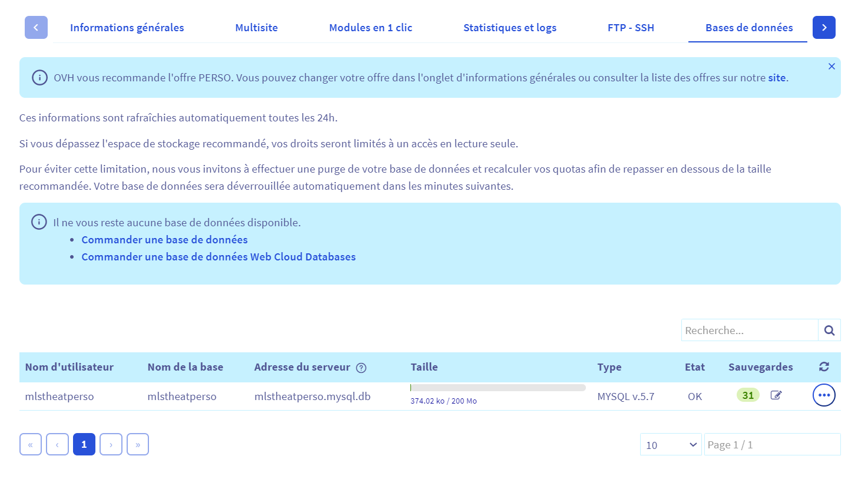
Task: Open the Multisite tab
Action: [256, 28]
